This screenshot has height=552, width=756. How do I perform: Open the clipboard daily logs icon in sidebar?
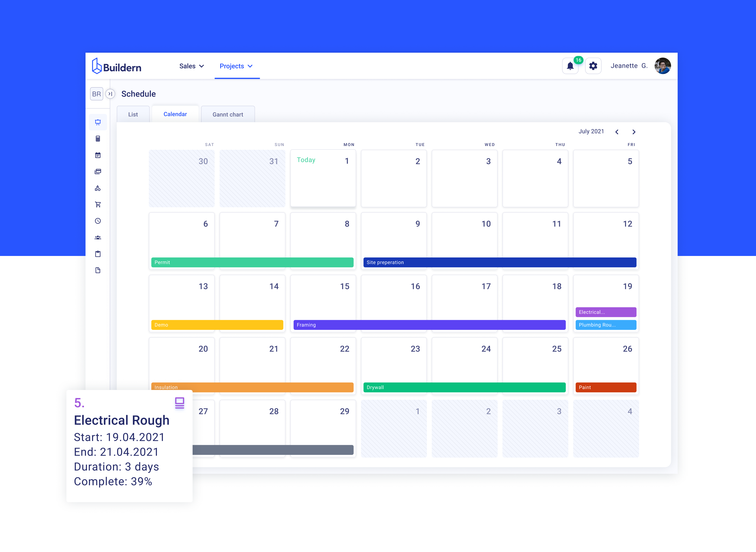pyautogui.click(x=98, y=254)
